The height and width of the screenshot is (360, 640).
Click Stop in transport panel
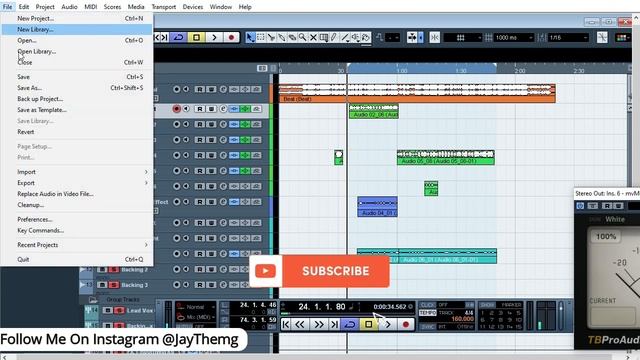click(369, 324)
